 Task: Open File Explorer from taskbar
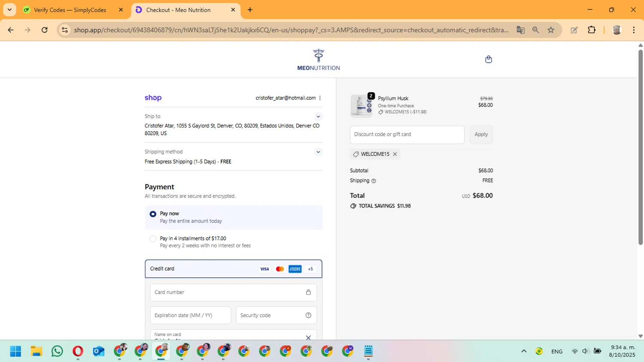pos(36,351)
